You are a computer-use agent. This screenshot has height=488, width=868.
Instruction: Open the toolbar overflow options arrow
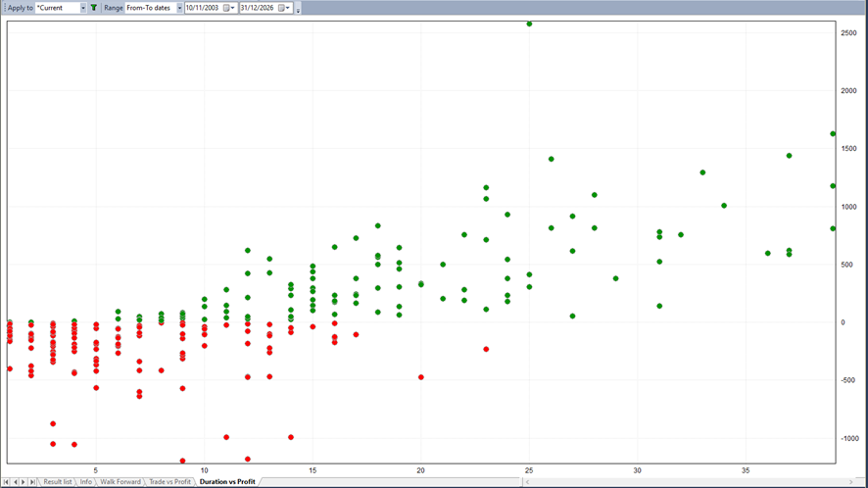298,9
